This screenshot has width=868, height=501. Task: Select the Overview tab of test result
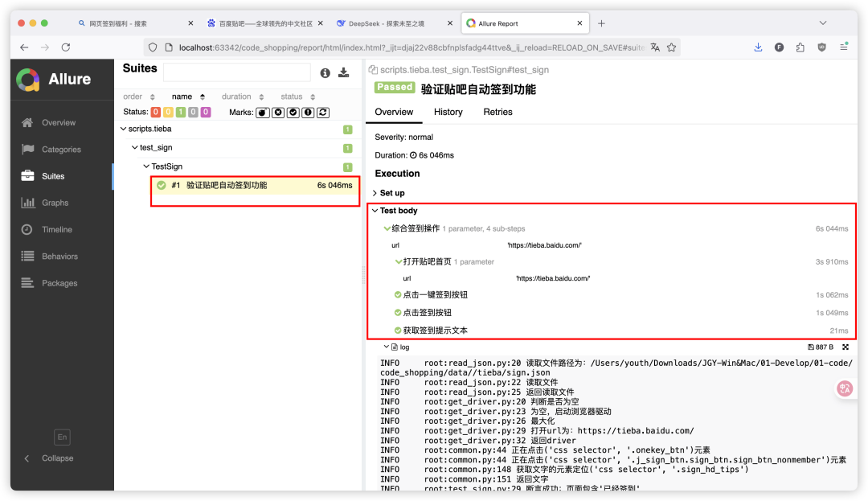394,112
